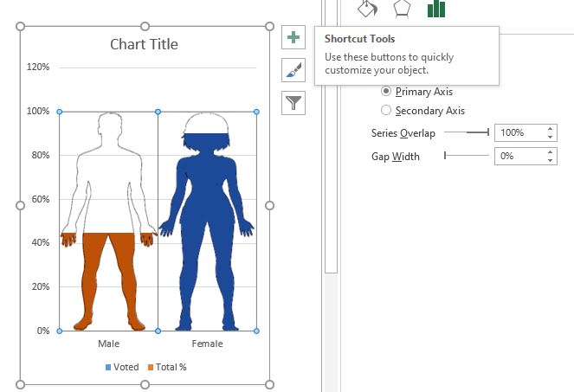The width and height of the screenshot is (574, 392).
Task: Switch to Fill & Line paint bucket tab
Action: 367,8
